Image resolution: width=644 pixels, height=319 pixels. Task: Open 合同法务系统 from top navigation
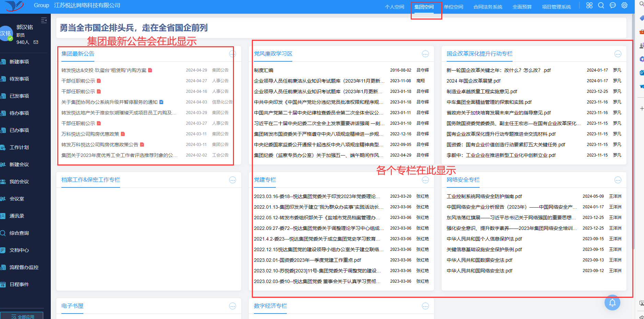(488, 7)
